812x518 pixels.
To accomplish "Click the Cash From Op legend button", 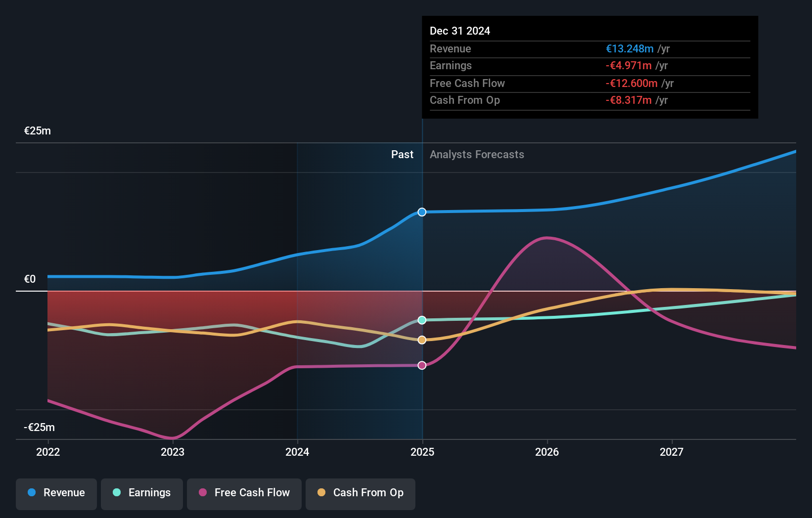I will (x=361, y=493).
